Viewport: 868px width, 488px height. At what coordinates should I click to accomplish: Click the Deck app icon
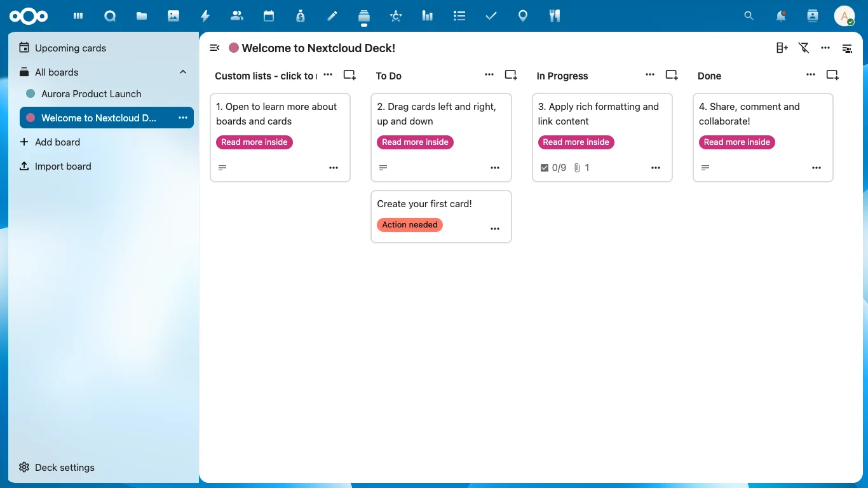click(364, 16)
